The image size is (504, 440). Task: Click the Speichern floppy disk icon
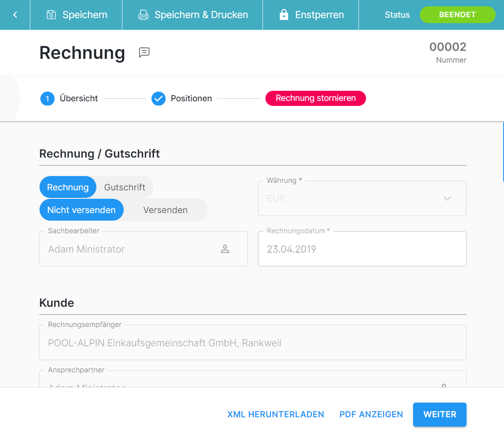point(51,15)
